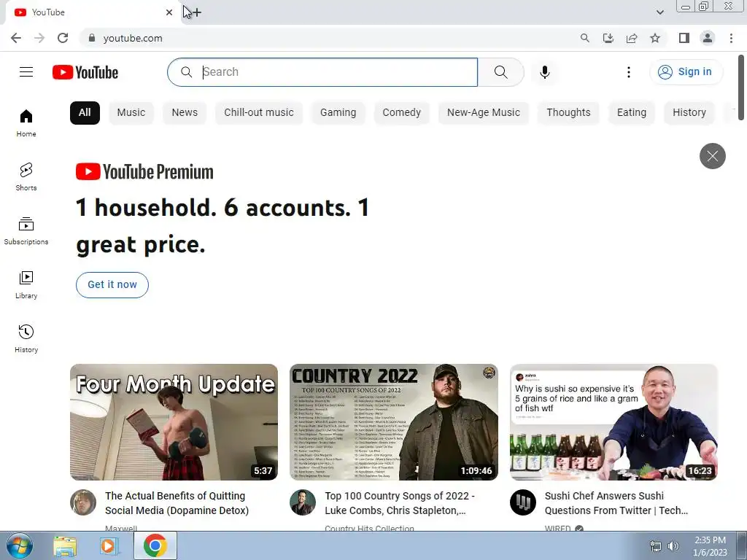This screenshot has width=747, height=560.
Task: Click install app icon in address bar
Action: tap(608, 38)
